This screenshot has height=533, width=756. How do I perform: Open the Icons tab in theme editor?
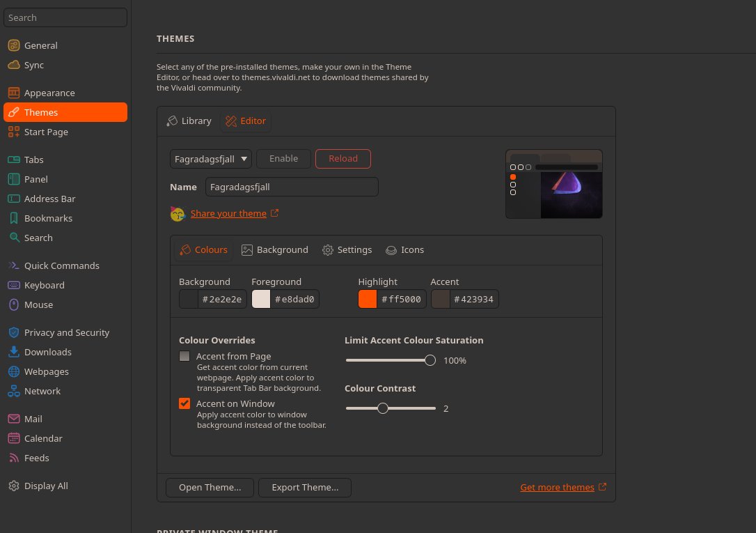pyautogui.click(x=405, y=250)
